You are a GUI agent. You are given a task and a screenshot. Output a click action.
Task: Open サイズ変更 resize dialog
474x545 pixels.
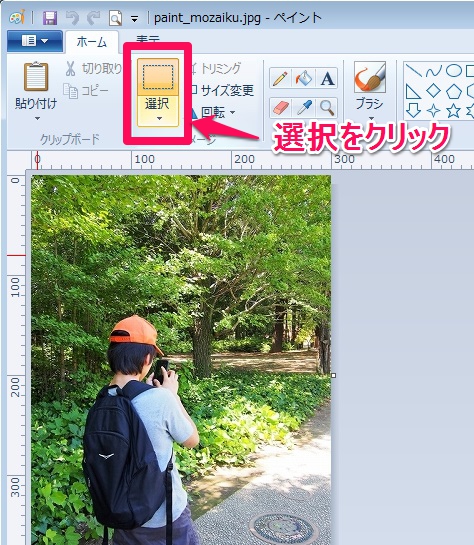click(222, 90)
